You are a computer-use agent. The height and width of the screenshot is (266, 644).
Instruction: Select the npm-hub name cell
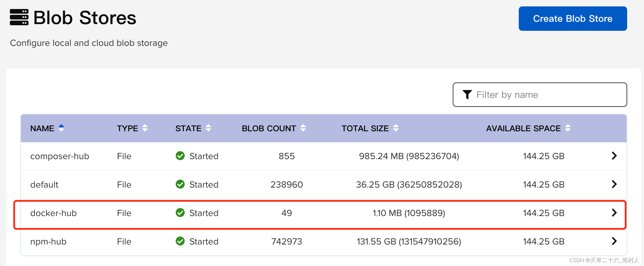(x=48, y=242)
